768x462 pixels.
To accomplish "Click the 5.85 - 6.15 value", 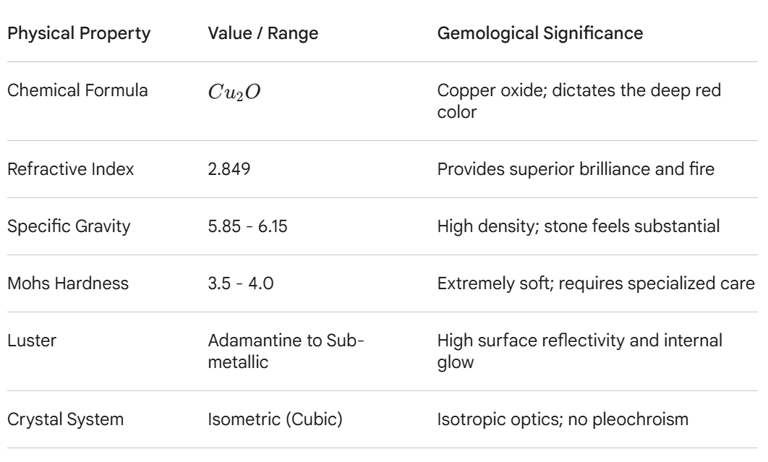I will click(244, 226).
